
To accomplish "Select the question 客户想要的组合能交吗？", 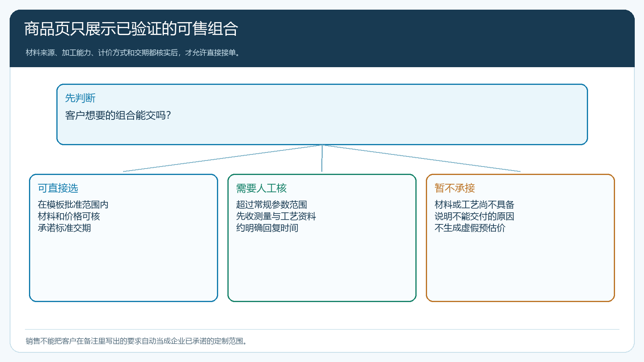I will [x=119, y=115].
